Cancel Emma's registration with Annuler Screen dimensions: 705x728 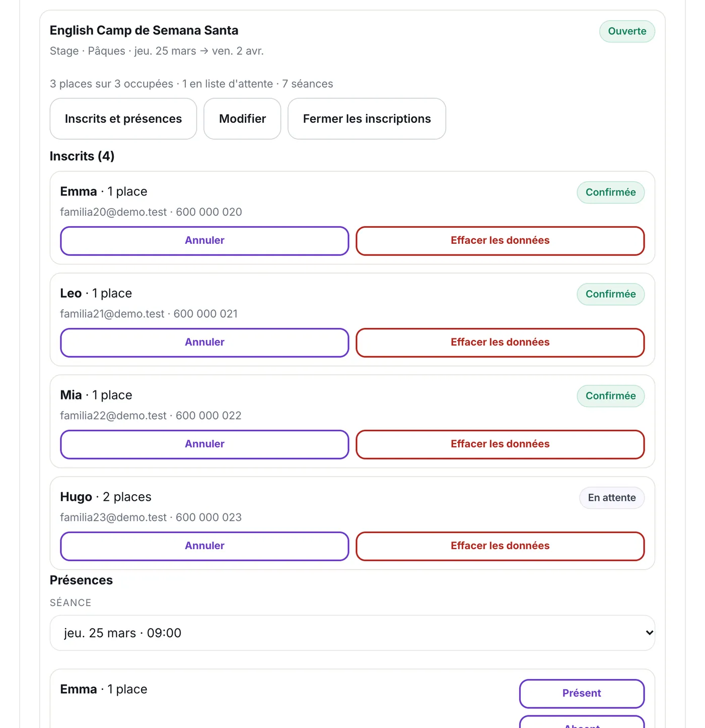point(204,241)
